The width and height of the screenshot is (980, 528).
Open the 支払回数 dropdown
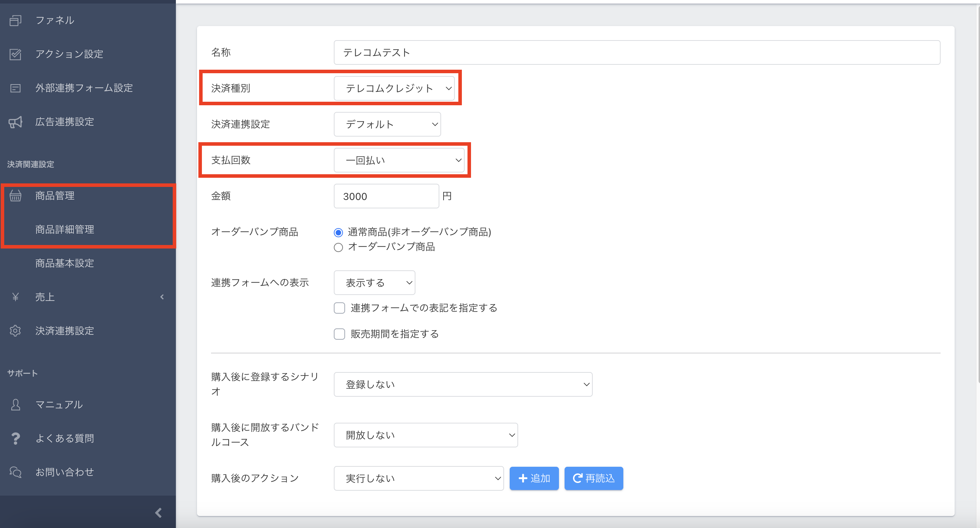tap(399, 160)
